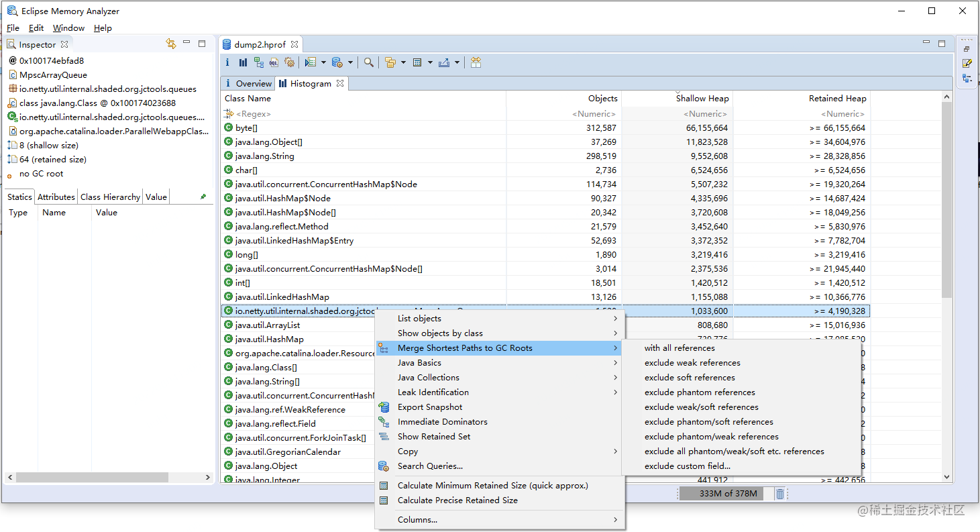Close the Histogram tab
The height and width of the screenshot is (532, 980).
coord(340,83)
